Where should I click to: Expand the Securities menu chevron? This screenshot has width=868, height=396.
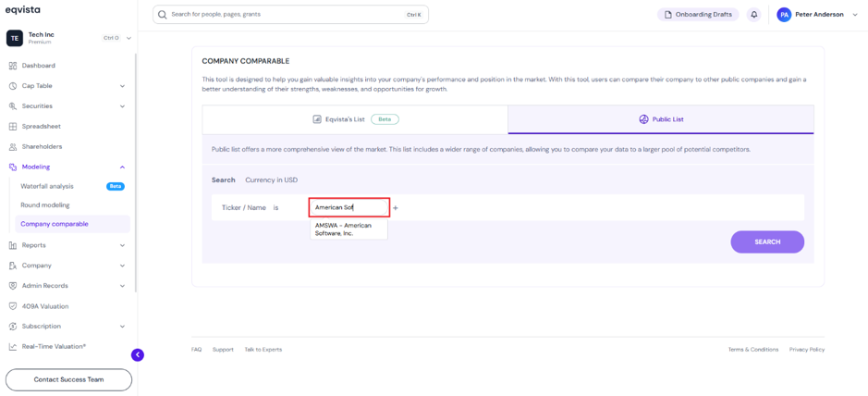[122, 105]
